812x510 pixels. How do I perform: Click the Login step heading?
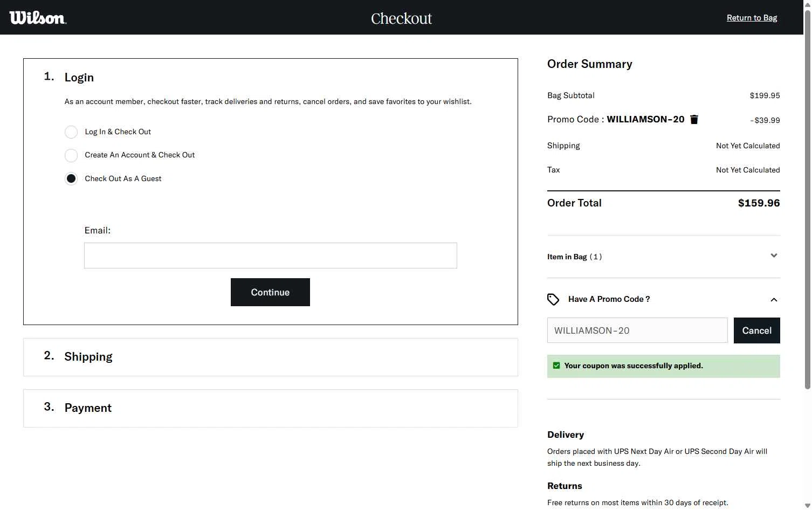click(79, 78)
